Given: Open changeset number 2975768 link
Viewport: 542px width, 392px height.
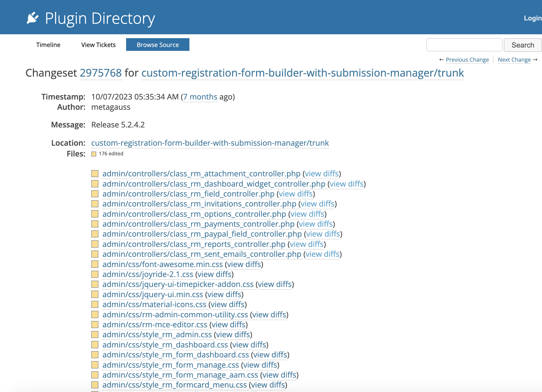Looking at the screenshot, I should pyautogui.click(x=101, y=73).
